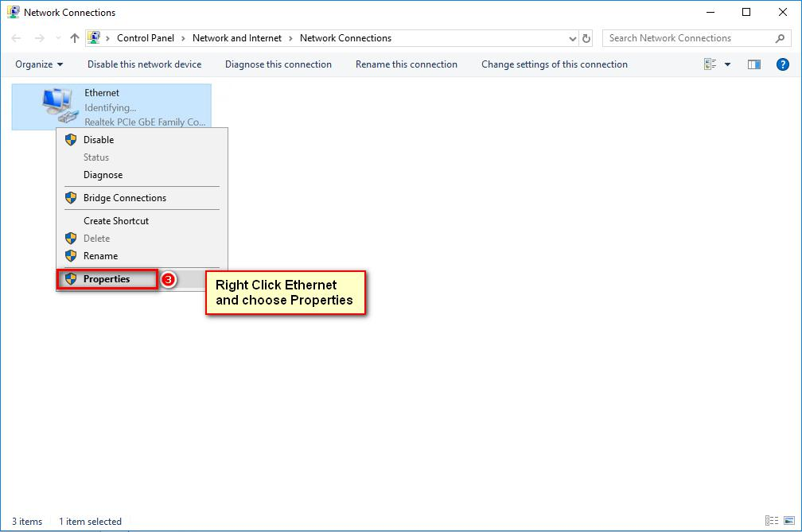Refresh the Network Connections view
The image size is (802, 532).
586,38
